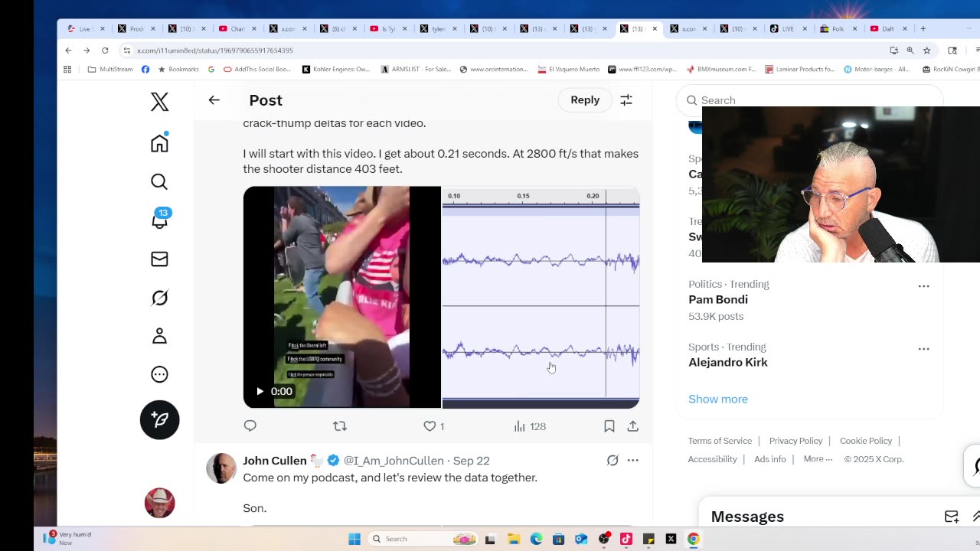Image resolution: width=980 pixels, height=551 pixels.
Task: Open Profile icon in X sidebar
Action: coord(159,336)
